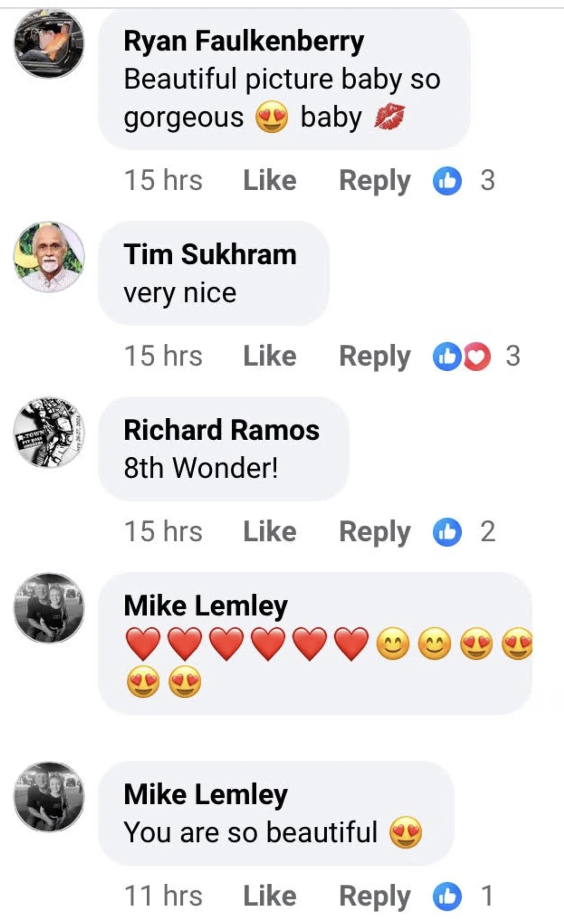Open the like reaction icon on Richard Ramos's comment
This screenshot has width=564, height=924.
click(x=447, y=532)
